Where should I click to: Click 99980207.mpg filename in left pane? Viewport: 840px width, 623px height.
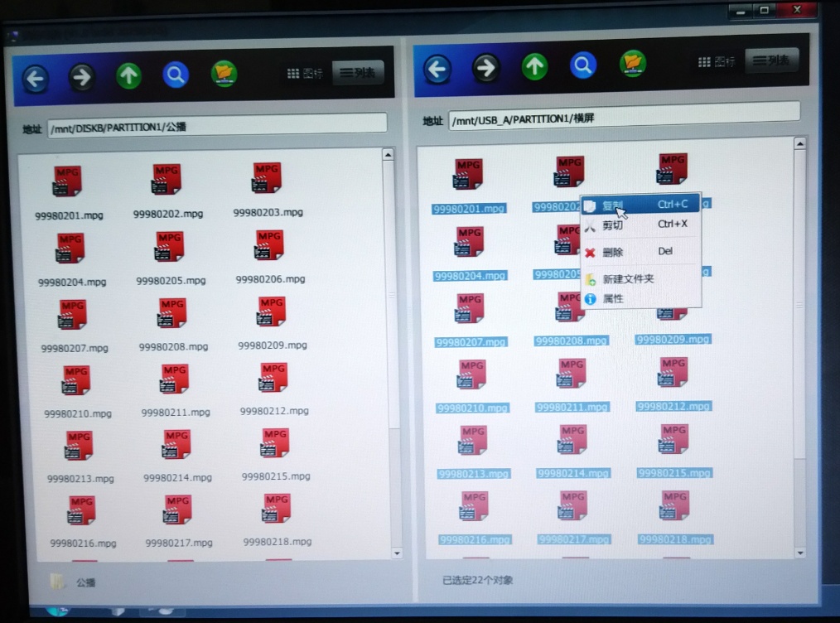coord(75,348)
